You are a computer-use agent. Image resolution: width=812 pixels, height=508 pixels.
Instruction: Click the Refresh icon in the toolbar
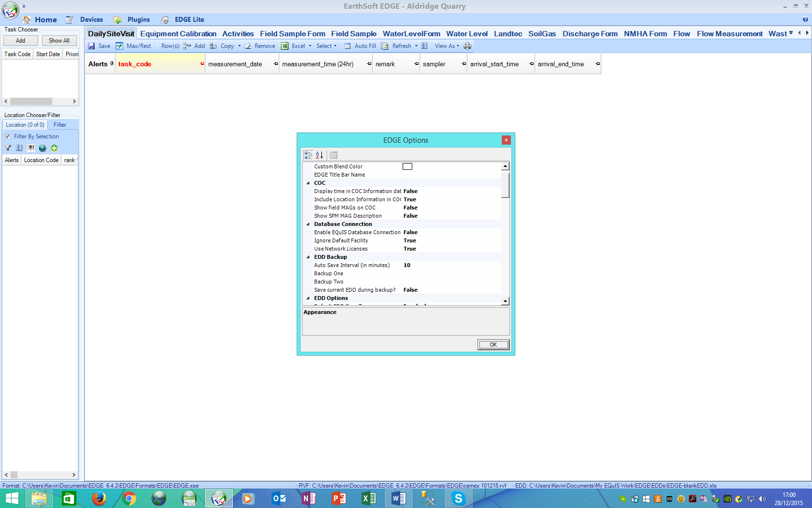[385, 46]
